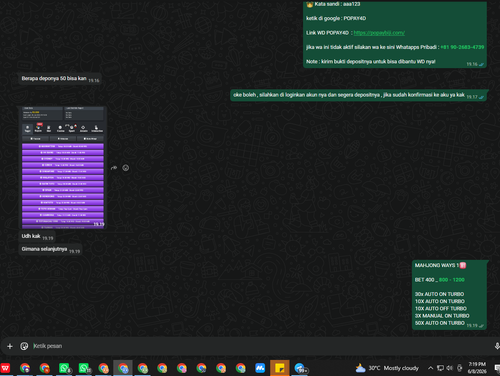Open the clock showing 7:19 PM
This screenshot has height=376, width=500.
(477, 368)
